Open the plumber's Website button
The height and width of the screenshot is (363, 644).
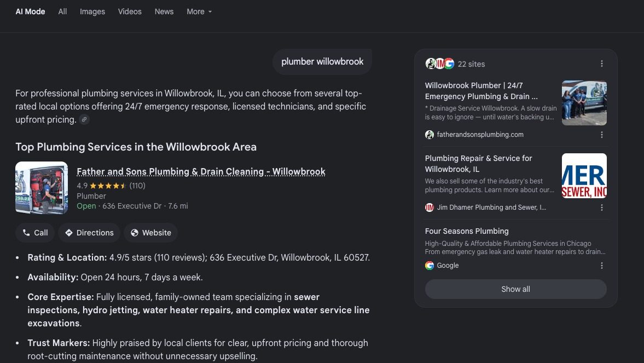coord(150,233)
